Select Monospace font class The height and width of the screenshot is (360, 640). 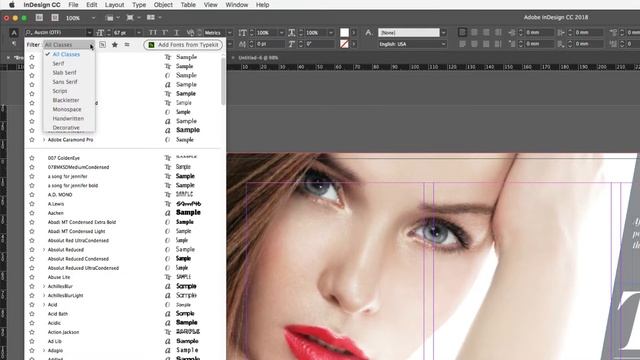coord(67,109)
